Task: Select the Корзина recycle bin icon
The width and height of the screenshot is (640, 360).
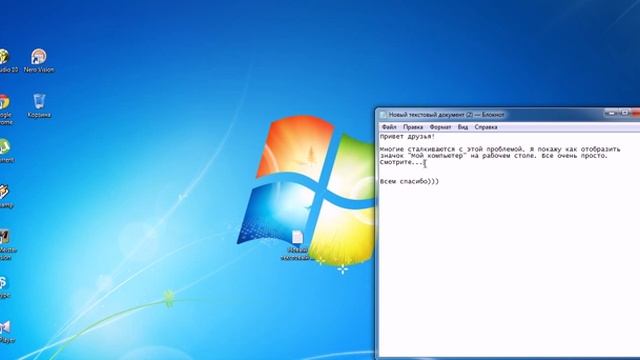Action: [x=39, y=106]
